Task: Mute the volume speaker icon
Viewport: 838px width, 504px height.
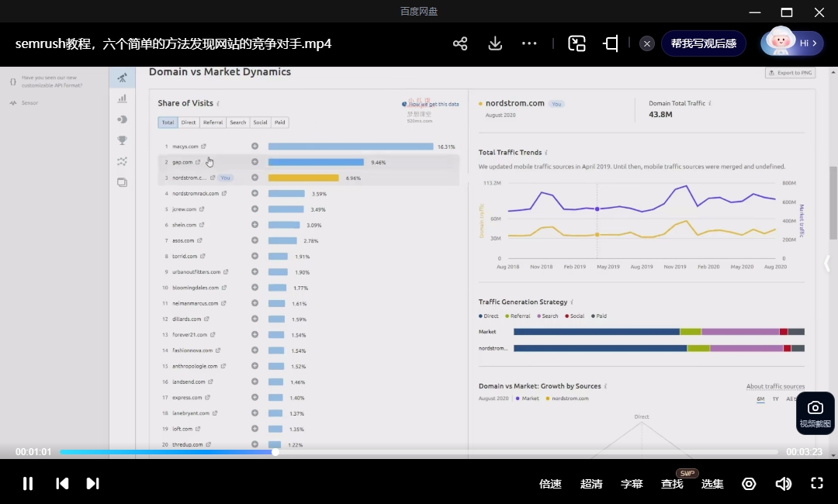Action: tap(783, 484)
